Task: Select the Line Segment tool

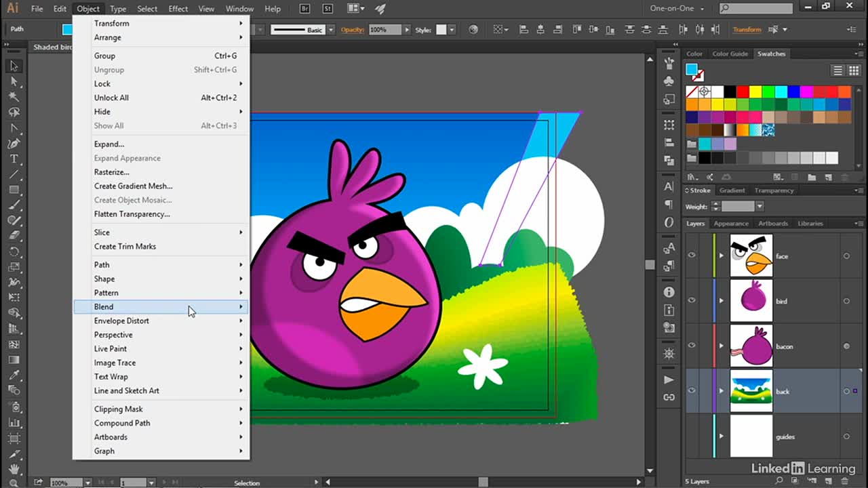Action: tap(14, 174)
